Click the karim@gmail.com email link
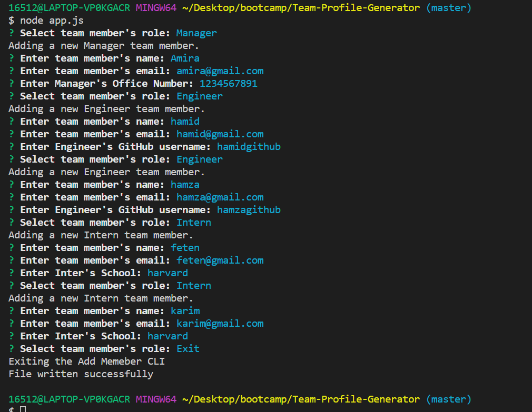The width and height of the screenshot is (532, 412). (220, 323)
